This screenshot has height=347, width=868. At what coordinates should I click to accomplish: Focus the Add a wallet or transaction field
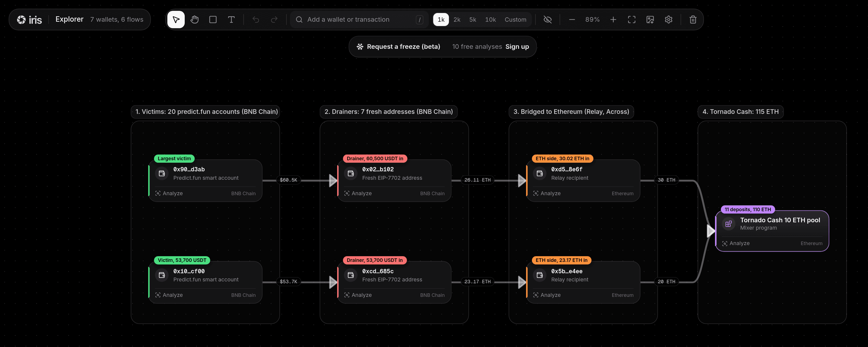359,20
